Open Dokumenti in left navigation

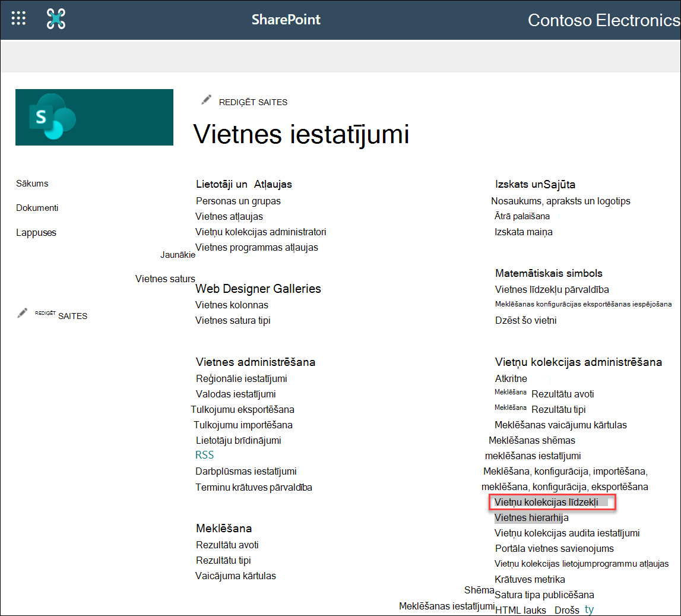37,208
